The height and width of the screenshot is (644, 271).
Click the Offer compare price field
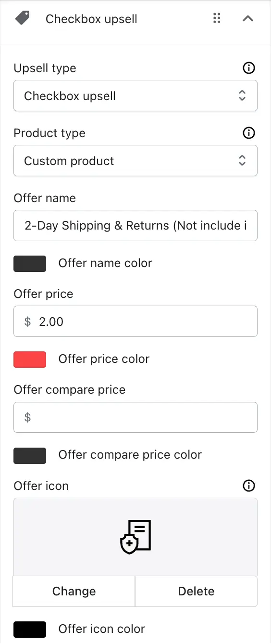tap(135, 417)
